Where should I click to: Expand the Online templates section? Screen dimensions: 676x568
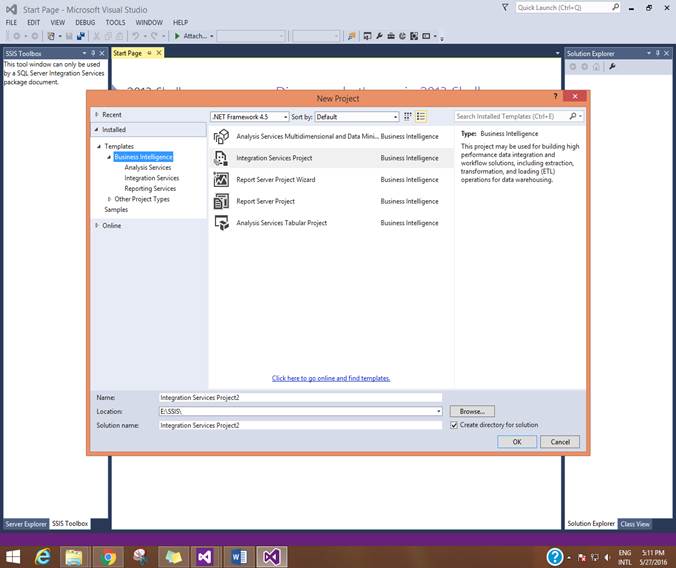111,225
